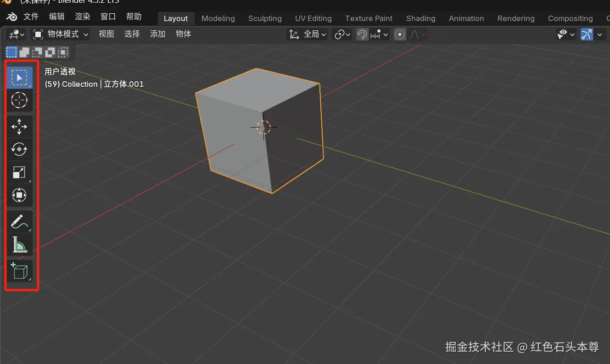Viewport: 610px width, 364px height.
Task: Select the Select Box tool
Action: pos(19,78)
